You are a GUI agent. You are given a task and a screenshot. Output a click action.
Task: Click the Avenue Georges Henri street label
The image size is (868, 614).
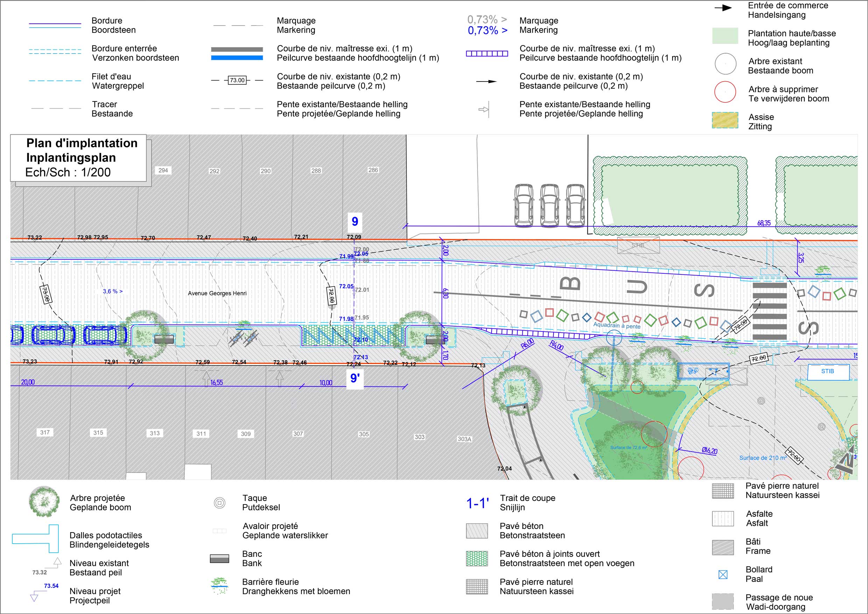(217, 293)
